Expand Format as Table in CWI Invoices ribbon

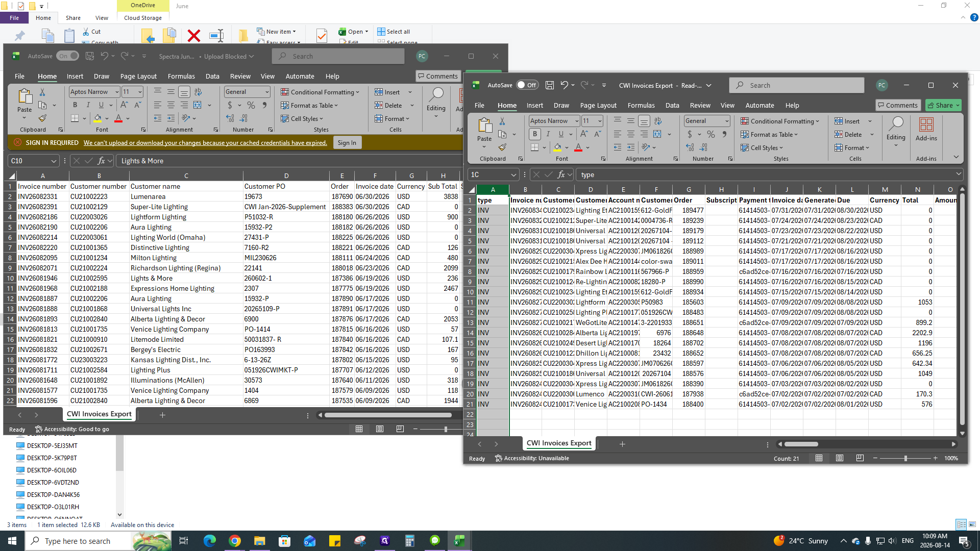tap(769, 134)
